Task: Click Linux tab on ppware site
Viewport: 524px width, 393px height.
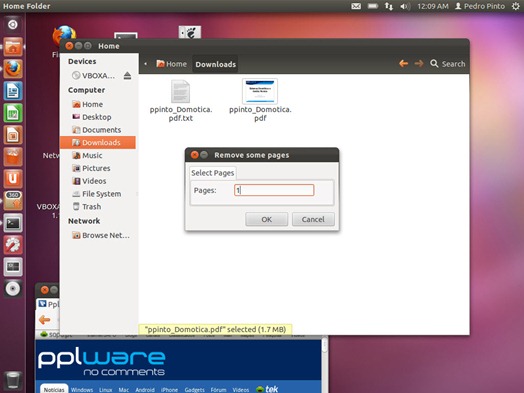Action: coord(106,390)
